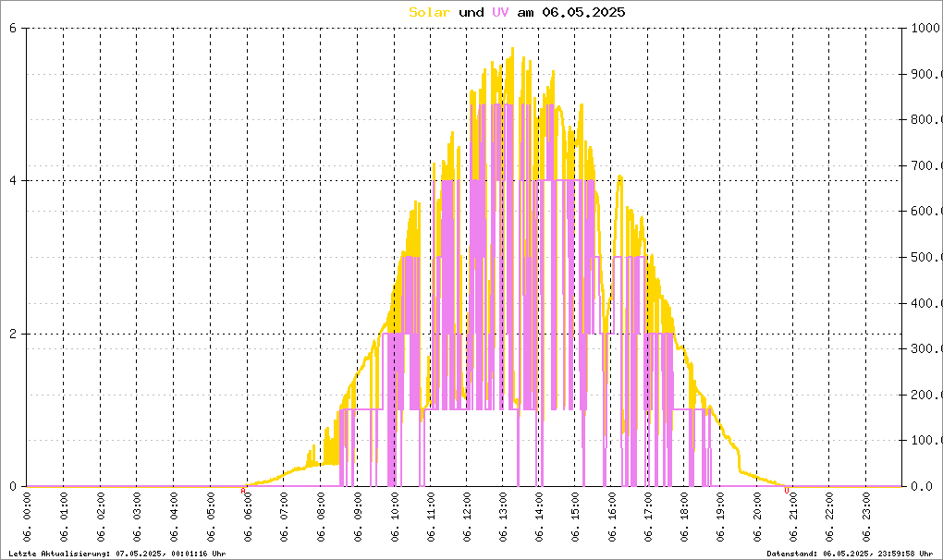Click time axis label '06. 20:00'
Viewport: 943px width, 560px height.
click(x=756, y=517)
